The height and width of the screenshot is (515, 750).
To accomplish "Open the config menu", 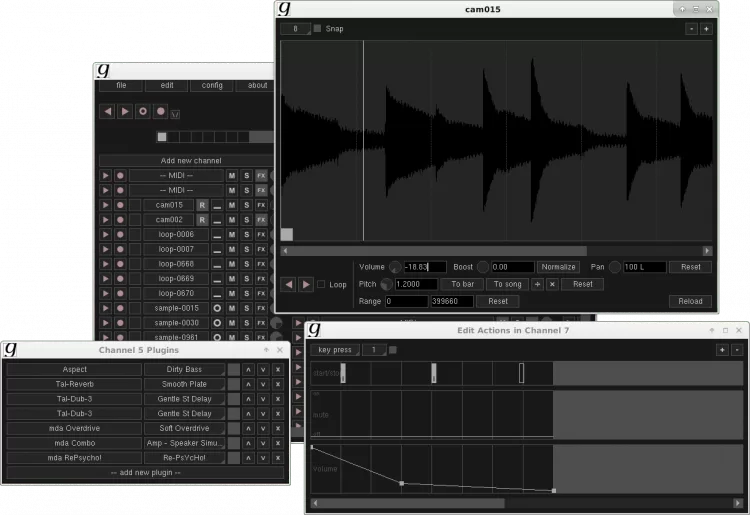I will [212, 86].
